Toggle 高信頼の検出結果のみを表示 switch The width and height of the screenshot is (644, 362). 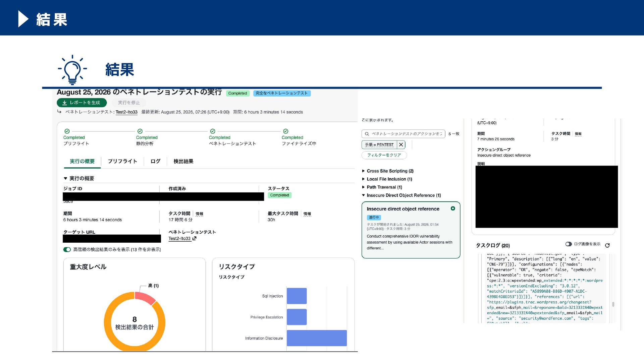[67, 249]
